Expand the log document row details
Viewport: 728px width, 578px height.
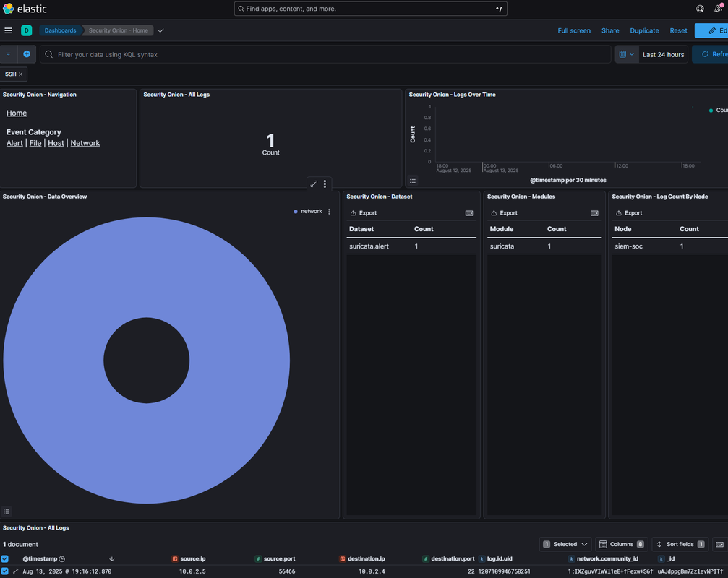[x=15, y=571]
